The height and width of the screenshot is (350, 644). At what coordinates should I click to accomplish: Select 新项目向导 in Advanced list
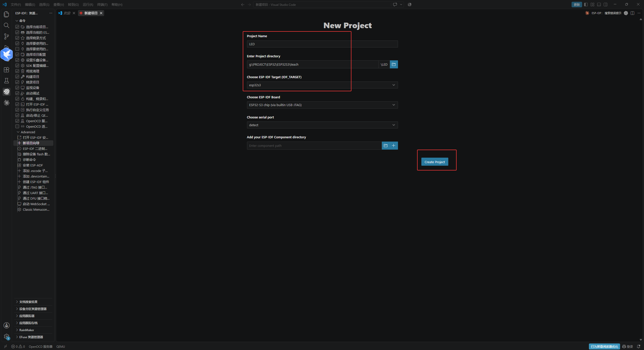[33, 143]
